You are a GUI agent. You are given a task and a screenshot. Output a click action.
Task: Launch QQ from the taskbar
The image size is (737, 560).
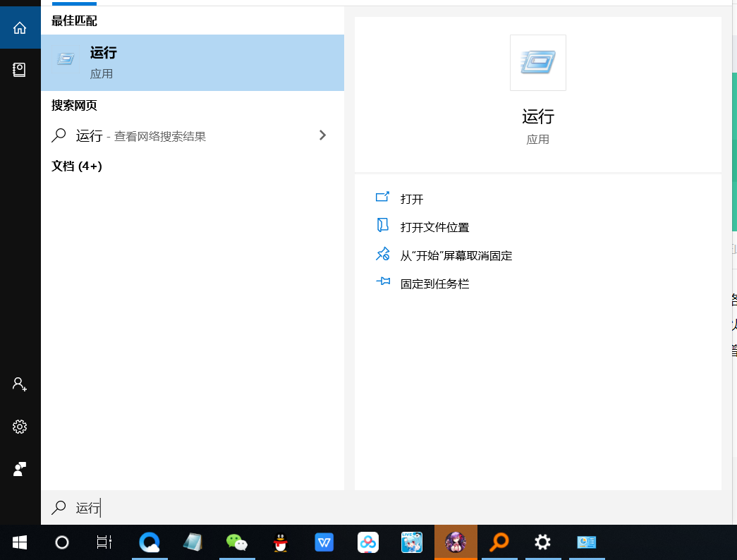(x=281, y=542)
